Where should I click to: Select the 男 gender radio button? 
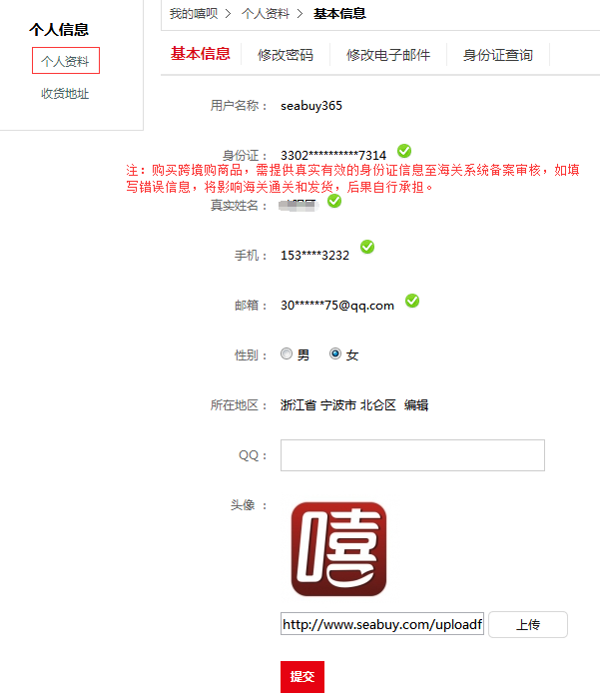point(287,354)
